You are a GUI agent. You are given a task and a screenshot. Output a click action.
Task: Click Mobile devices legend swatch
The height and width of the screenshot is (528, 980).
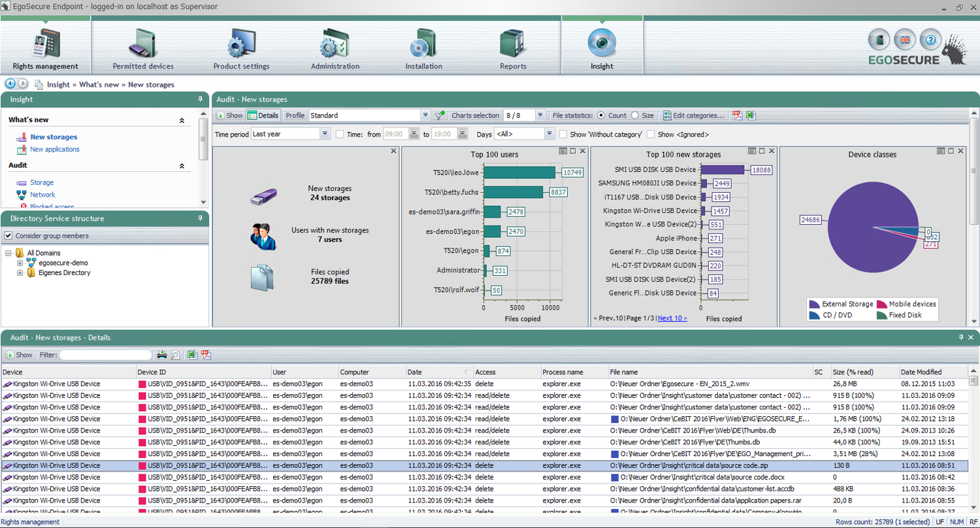coord(881,304)
